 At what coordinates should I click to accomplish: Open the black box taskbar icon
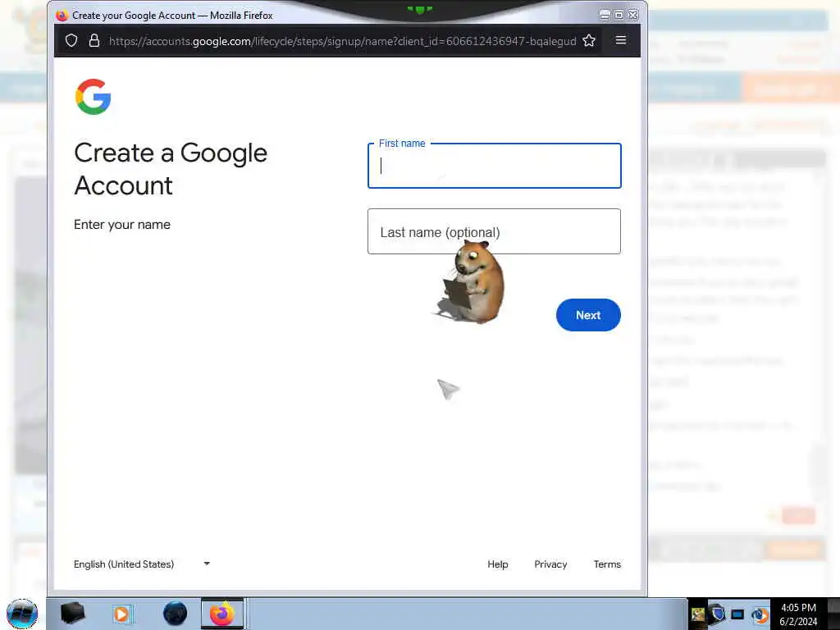(x=73, y=614)
